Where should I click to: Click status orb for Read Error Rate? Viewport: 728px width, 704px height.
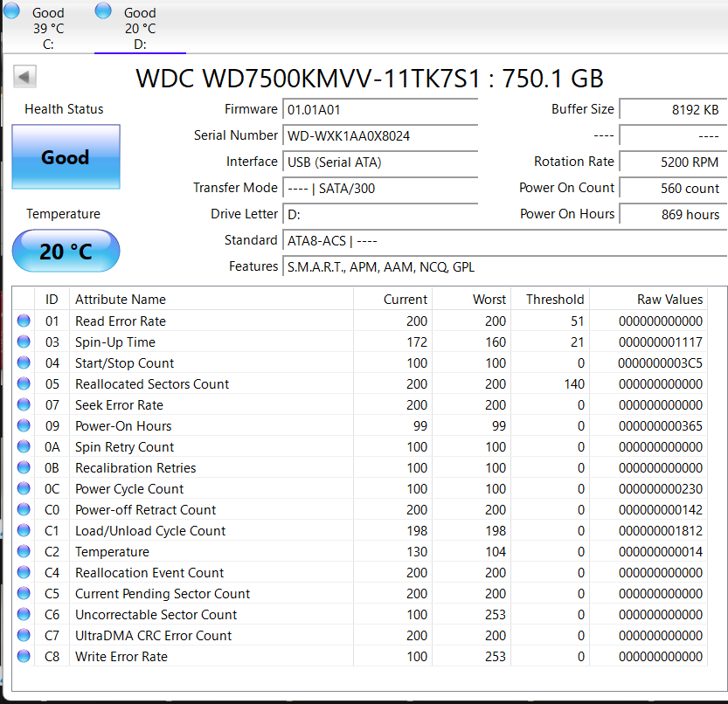pos(24,321)
